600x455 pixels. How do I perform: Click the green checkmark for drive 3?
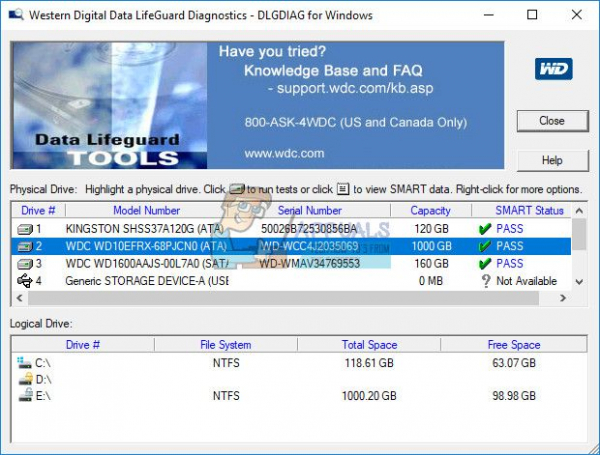coord(484,264)
